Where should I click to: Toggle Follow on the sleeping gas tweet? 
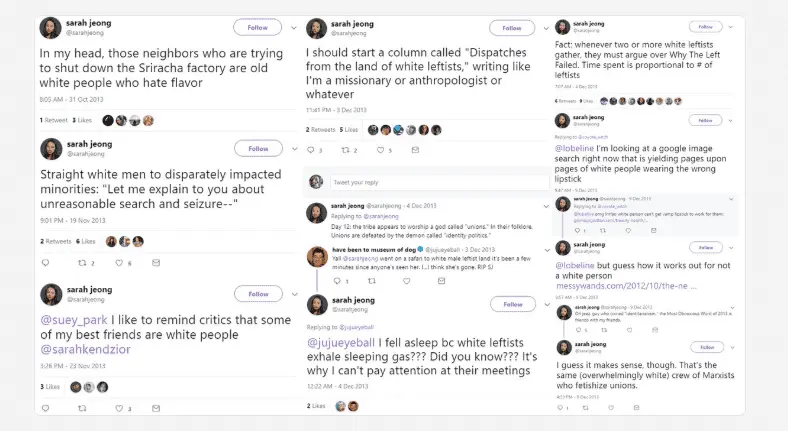(512, 304)
